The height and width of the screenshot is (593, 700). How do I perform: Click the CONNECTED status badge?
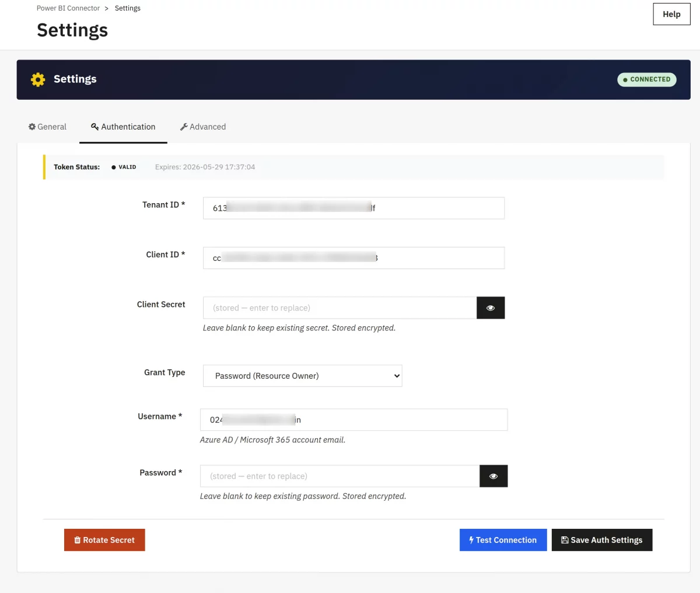(x=647, y=79)
